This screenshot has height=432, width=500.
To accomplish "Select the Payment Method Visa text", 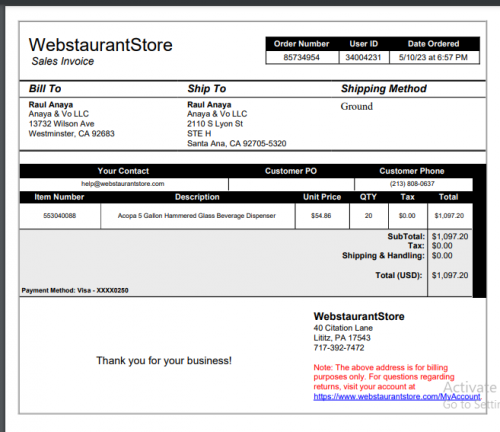I will click(75, 290).
